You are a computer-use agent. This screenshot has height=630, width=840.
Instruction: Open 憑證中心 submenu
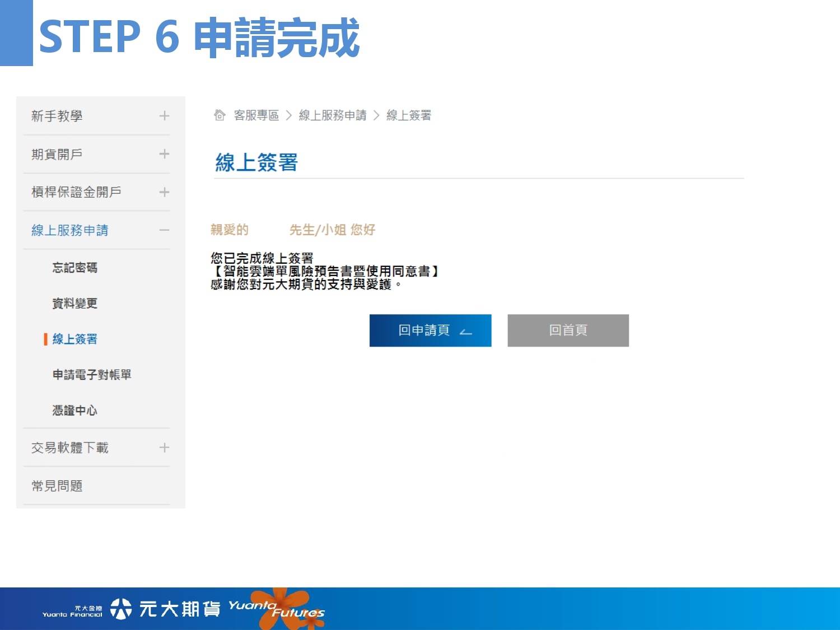coord(75,410)
